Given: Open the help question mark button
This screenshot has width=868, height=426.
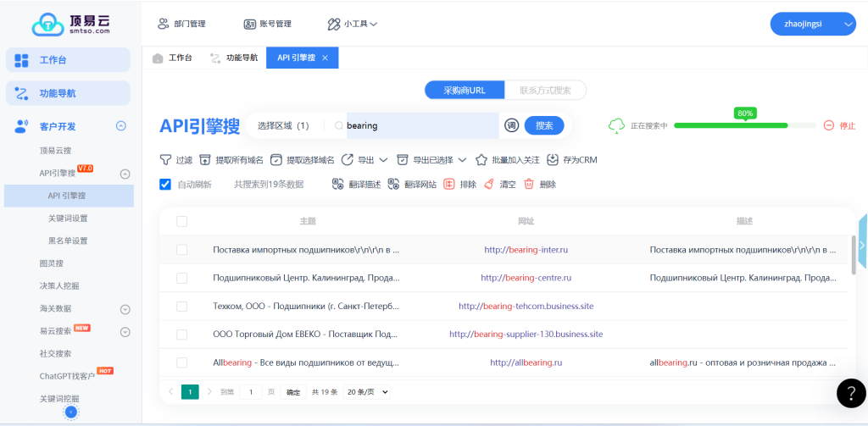Looking at the screenshot, I should tap(850, 392).
